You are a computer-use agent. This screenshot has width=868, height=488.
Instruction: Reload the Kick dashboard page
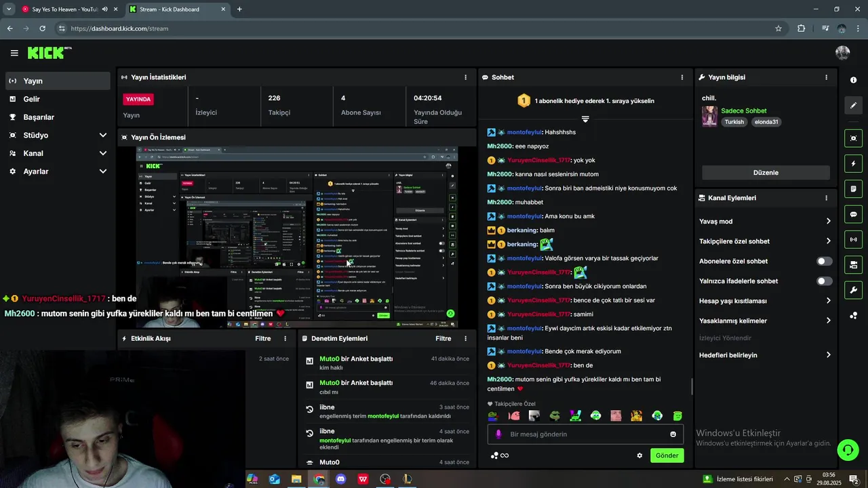[42, 28]
